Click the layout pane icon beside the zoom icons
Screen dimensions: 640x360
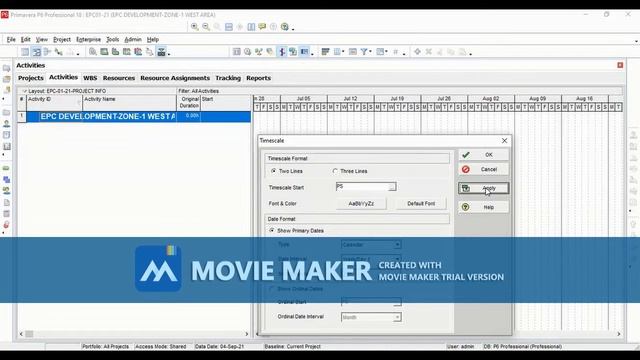pyautogui.click(x=229, y=27)
